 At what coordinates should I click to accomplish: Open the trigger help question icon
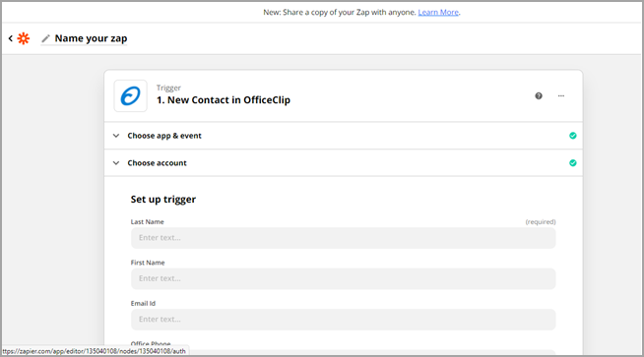pyautogui.click(x=539, y=95)
